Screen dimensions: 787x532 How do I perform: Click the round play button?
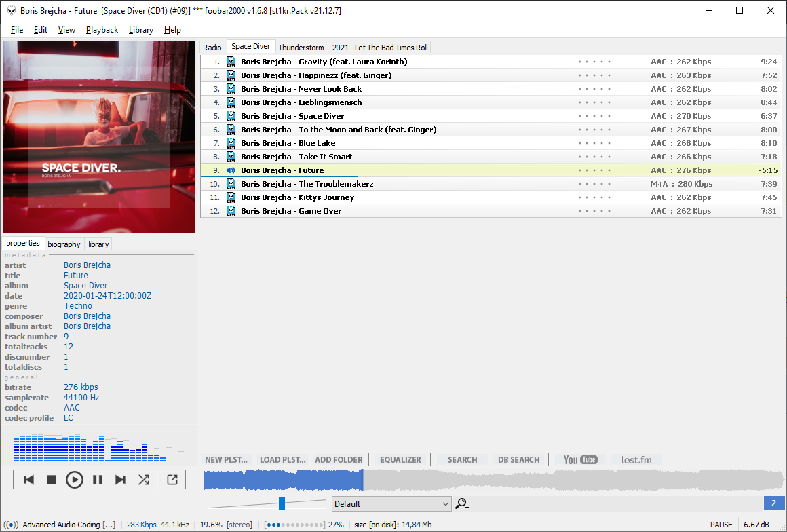pos(75,480)
